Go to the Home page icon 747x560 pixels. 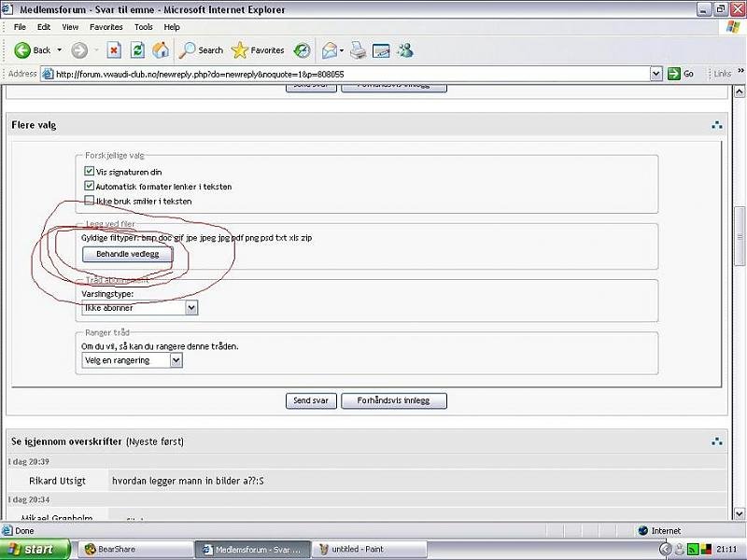[x=161, y=50]
